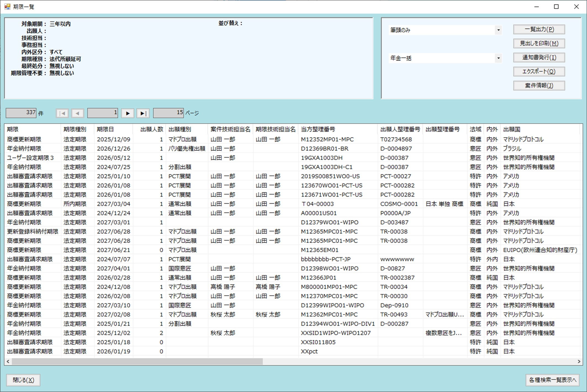Screen dimensions: 587x392
Task: Select the ユーザー設定期限３ row
Action: click(x=293, y=158)
